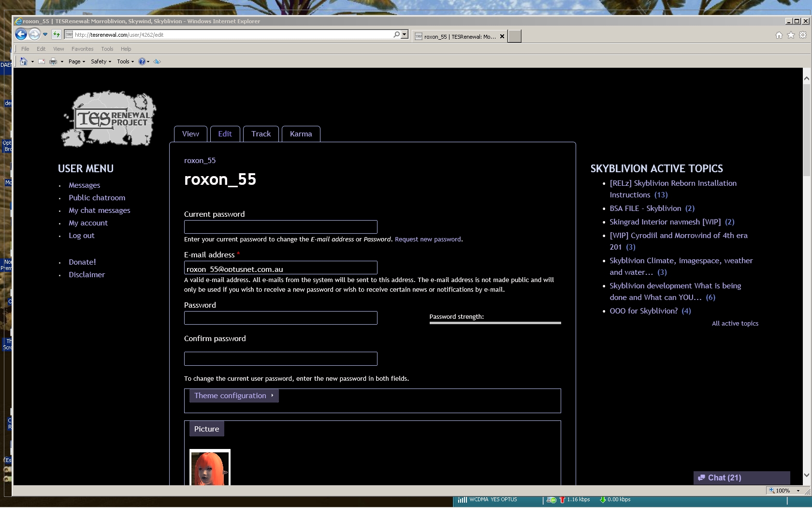The height and width of the screenshot is (508, 812).
Task: Go to the Public chatroom link
Action: pos(97,198)
